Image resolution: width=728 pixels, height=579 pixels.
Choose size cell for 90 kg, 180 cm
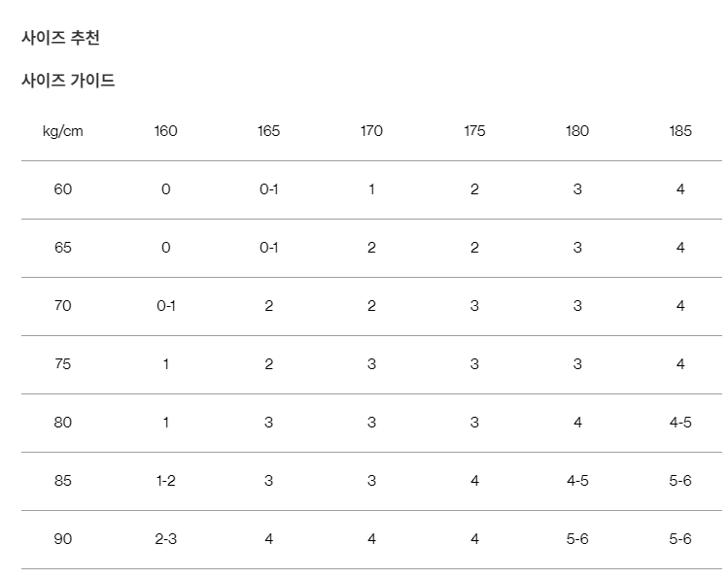[577, 539]
